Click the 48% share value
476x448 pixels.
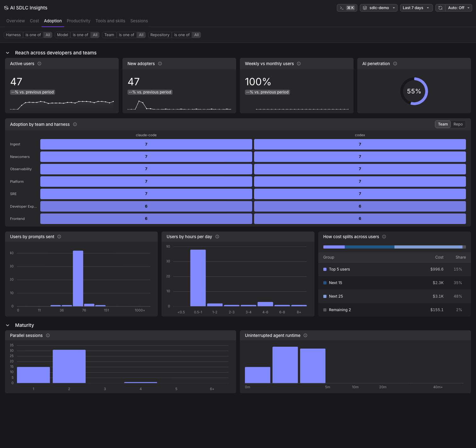[x=458, y=296]
